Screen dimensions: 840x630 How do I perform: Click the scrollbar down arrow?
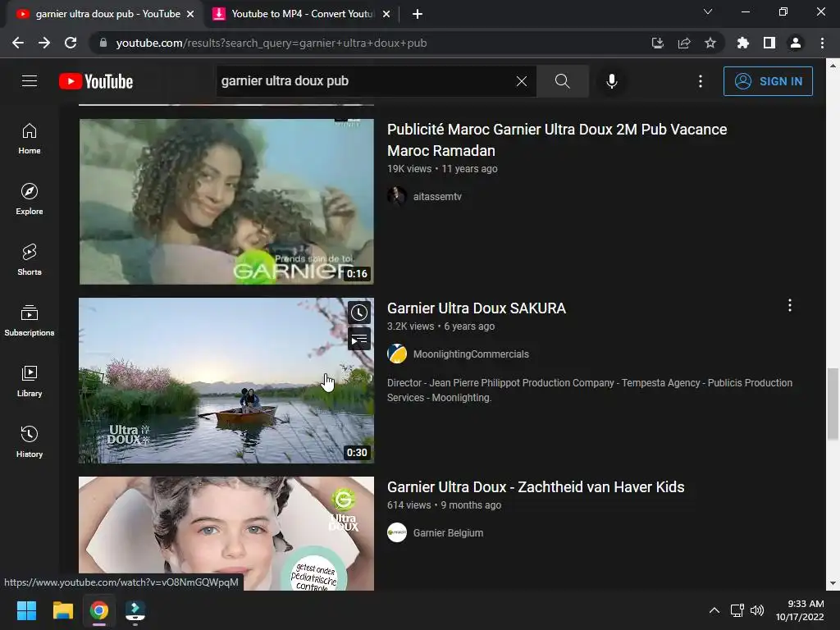click(832, 583)
